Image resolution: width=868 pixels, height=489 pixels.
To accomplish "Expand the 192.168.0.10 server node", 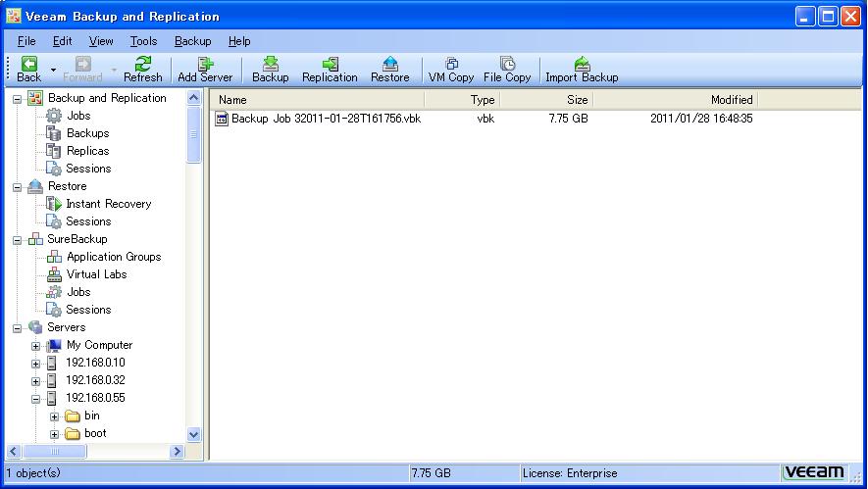I will pyautogui.click(x=35, y=364).
